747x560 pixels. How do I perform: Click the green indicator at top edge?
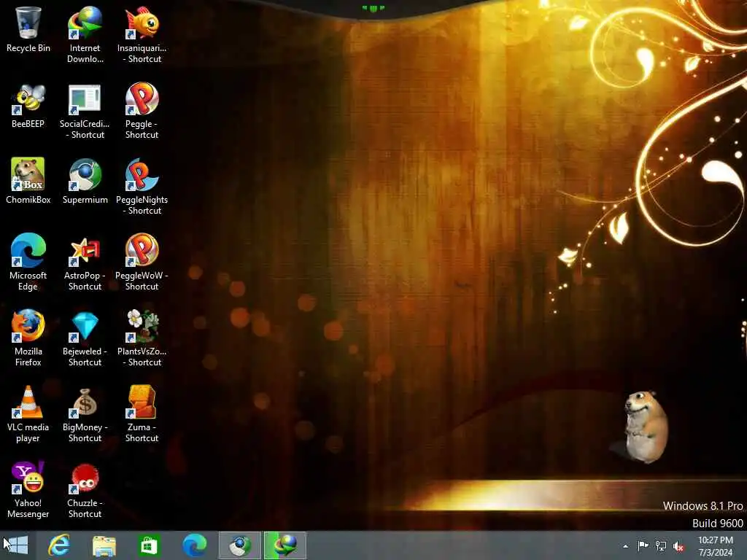click(373, 8)
